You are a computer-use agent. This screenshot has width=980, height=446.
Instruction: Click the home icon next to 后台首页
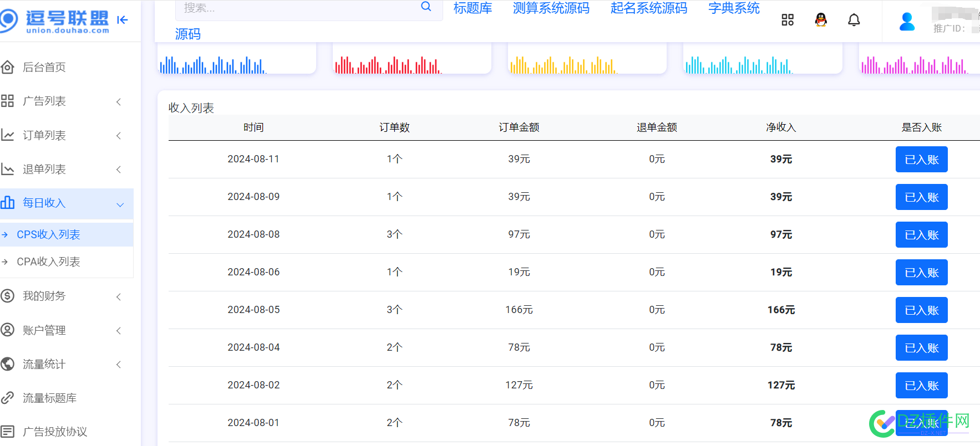pyautogui.click(x=7, y=68)
